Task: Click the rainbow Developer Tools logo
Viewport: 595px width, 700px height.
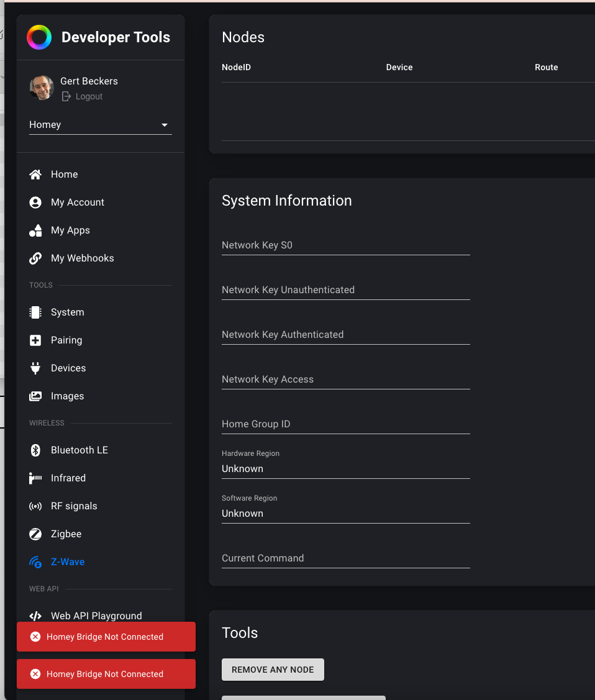Action: (39, 37)
